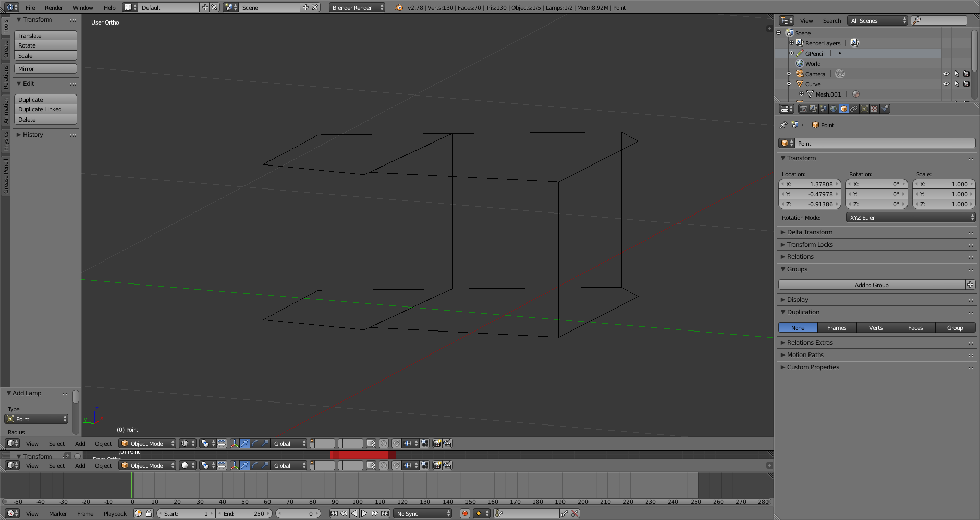Open the Help menu
The width and height of the screenshot is (980, 520).
[109, 7]
